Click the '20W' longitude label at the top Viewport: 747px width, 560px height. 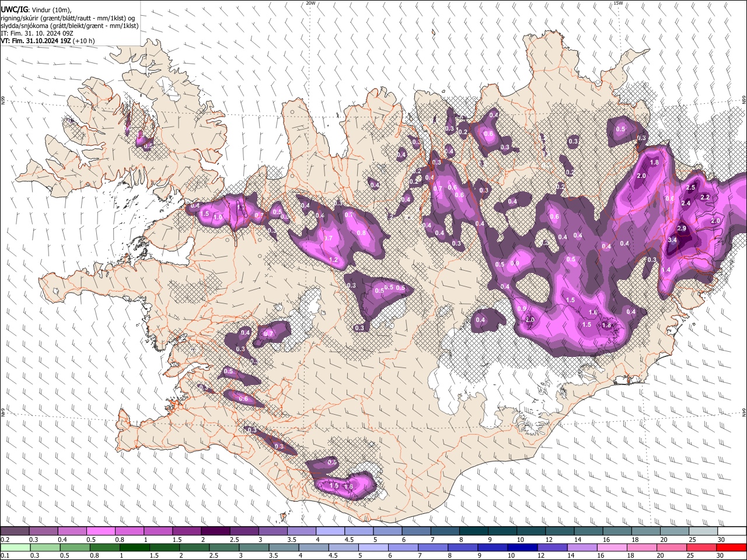point(311,3)
